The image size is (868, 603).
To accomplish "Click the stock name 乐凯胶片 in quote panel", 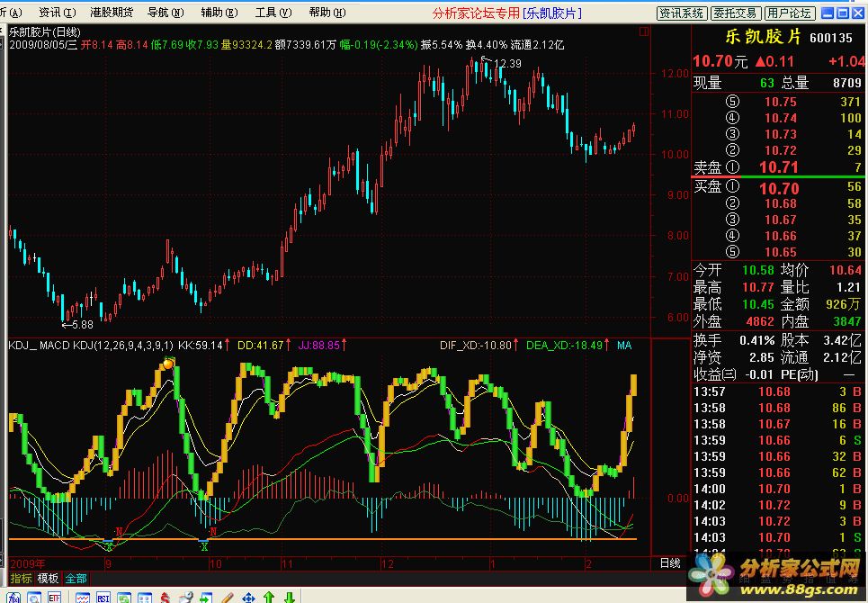I will tap(764, 37).
